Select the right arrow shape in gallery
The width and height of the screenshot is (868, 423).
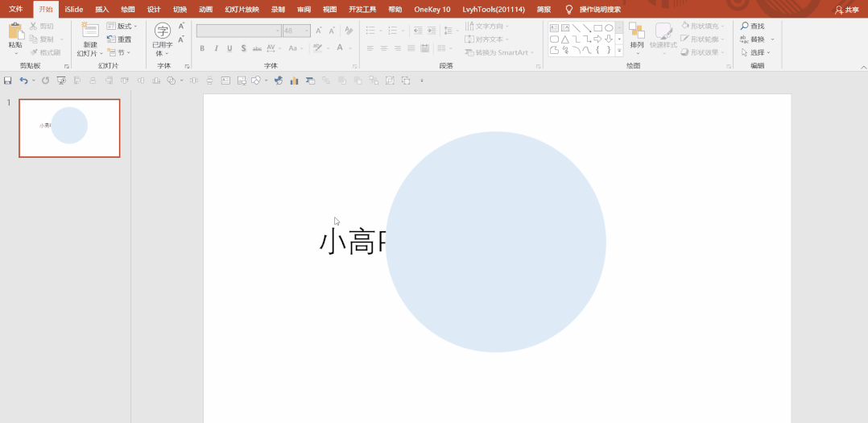click(x=597, y=39)
